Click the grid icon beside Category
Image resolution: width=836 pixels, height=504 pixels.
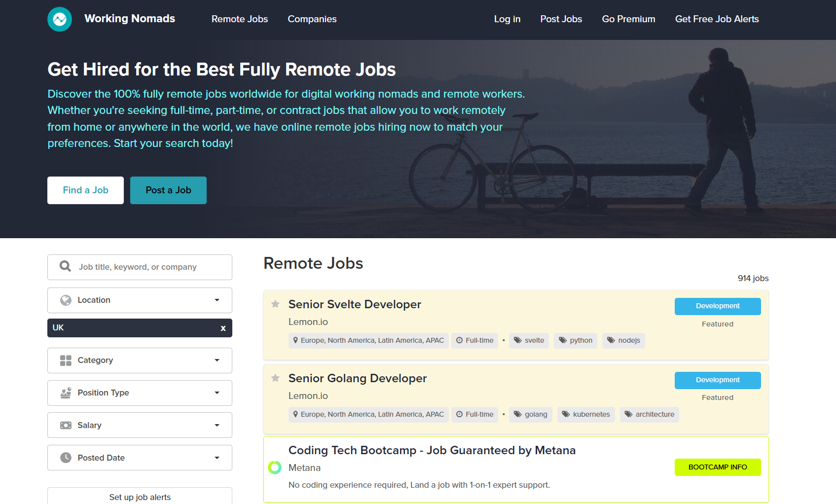[x=66, y=360]
